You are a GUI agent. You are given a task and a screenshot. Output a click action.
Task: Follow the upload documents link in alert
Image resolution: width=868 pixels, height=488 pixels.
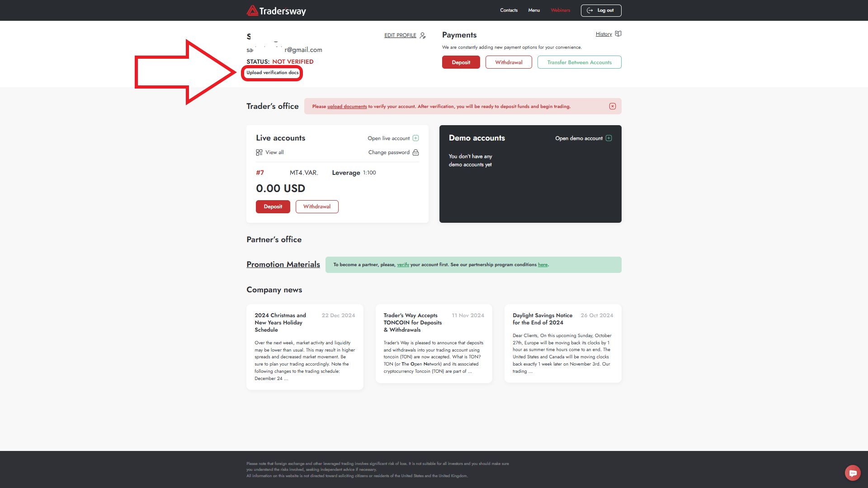tap(347, 107)
